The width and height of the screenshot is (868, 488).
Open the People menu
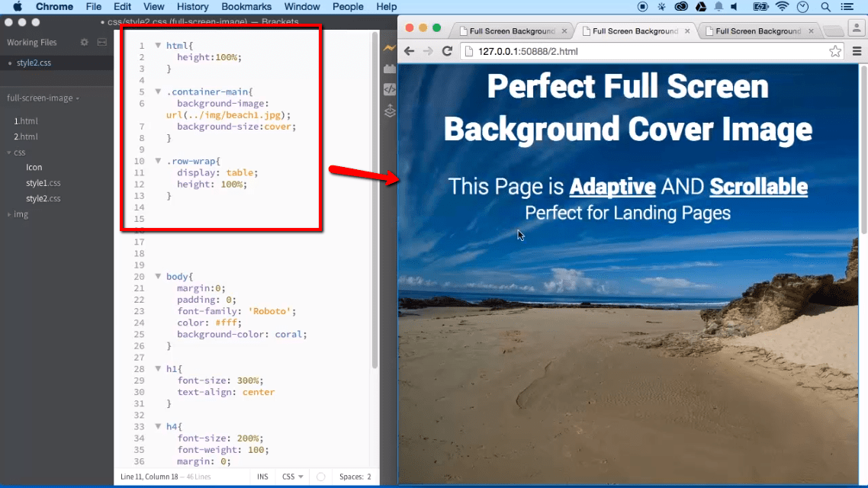click(348, 7)
